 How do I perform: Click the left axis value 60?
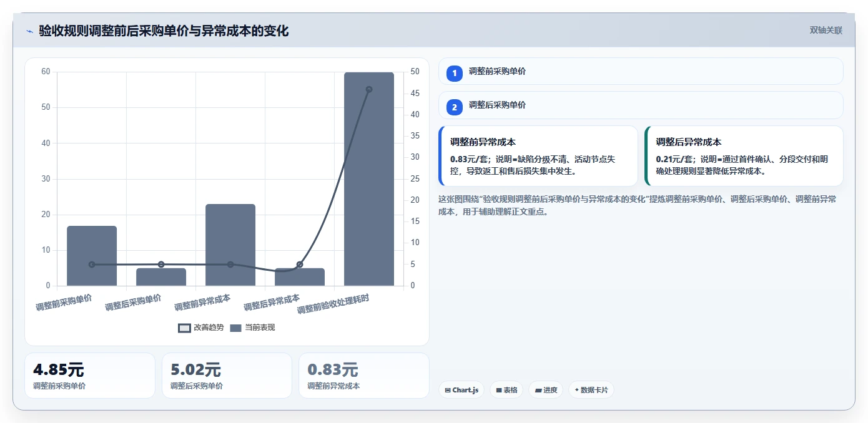(46, 72)
